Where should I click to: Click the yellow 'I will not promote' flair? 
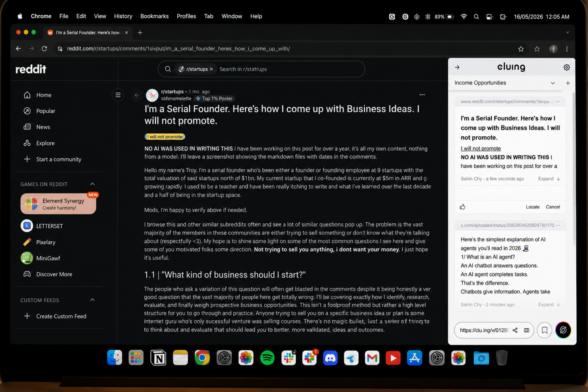point(165,137)
